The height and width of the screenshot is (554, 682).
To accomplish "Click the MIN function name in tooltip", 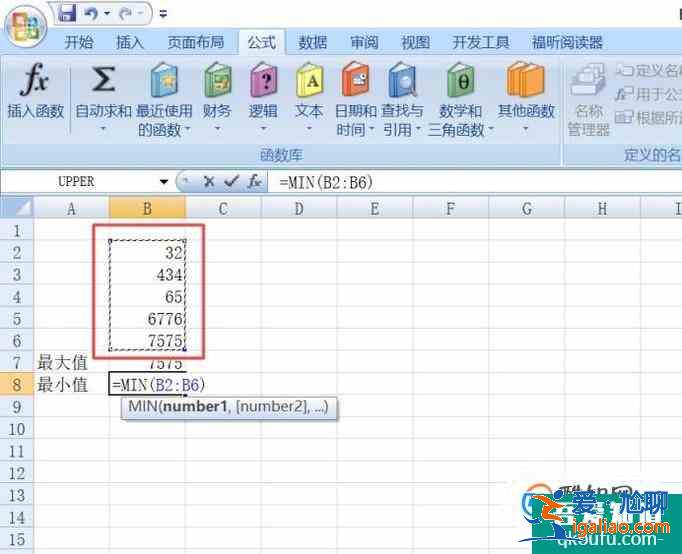I will 143,407.
